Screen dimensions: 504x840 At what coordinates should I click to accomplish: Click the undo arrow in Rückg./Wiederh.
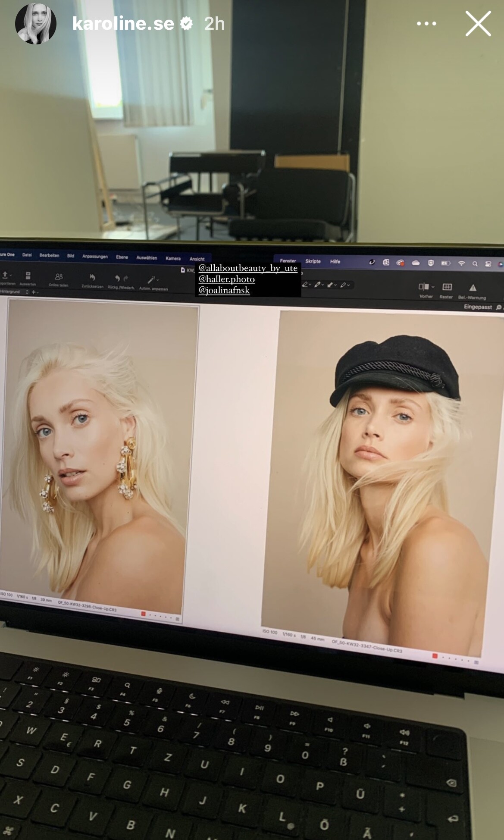(117, 279)
